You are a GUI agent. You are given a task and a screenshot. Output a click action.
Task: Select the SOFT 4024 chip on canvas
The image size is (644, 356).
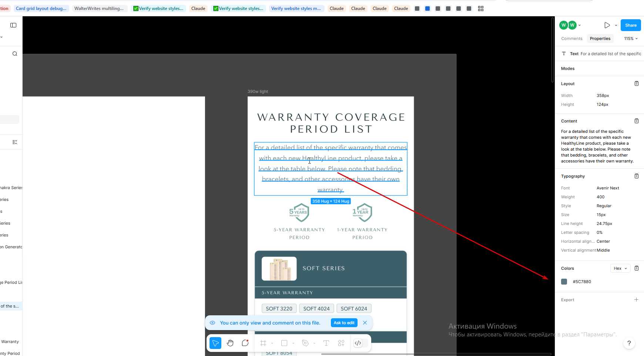coord(316,309)
